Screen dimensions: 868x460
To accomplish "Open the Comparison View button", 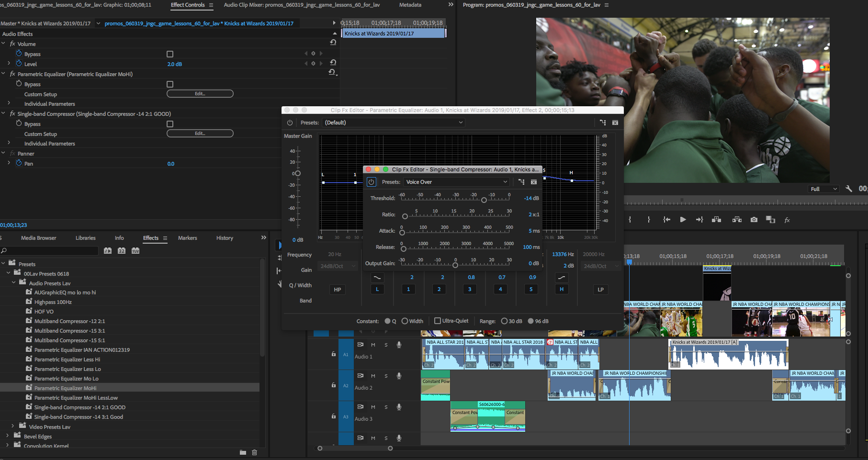I will point(770,220).
